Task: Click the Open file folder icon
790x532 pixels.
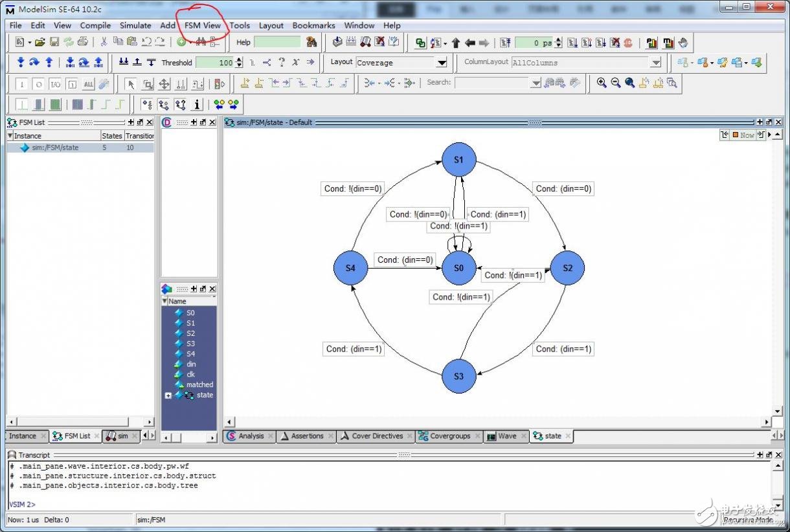Action: pos(40,43)
